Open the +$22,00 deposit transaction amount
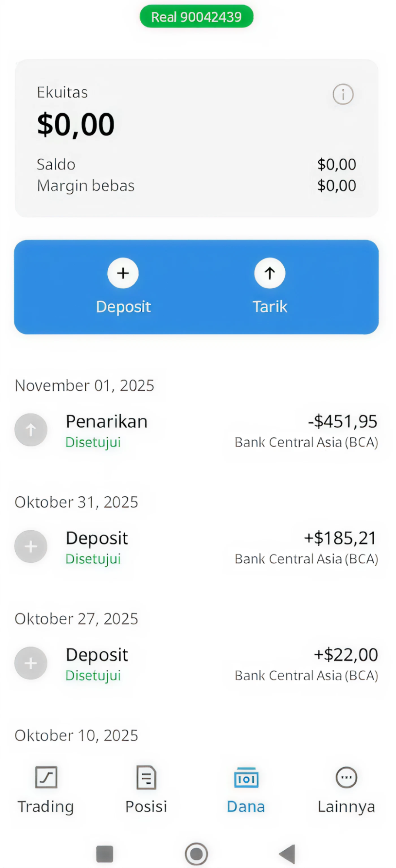The image size is (396, 868). click(346, 654)
